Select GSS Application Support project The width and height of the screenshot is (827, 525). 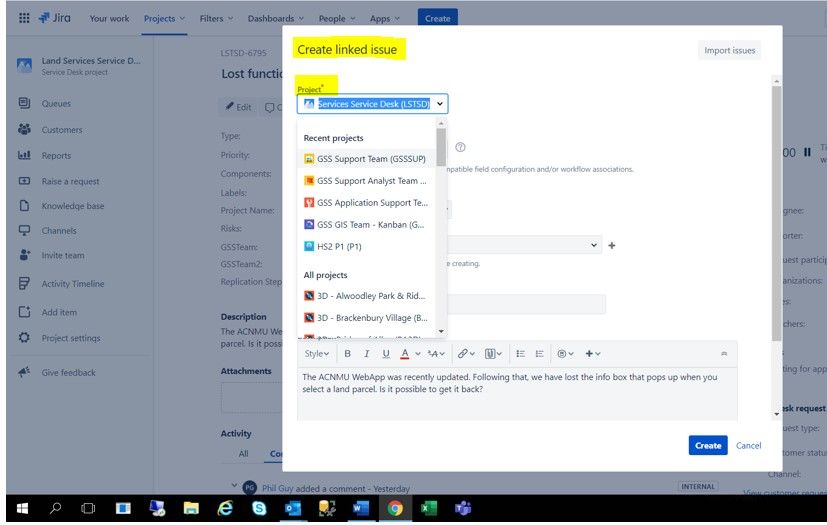point(367,203)
